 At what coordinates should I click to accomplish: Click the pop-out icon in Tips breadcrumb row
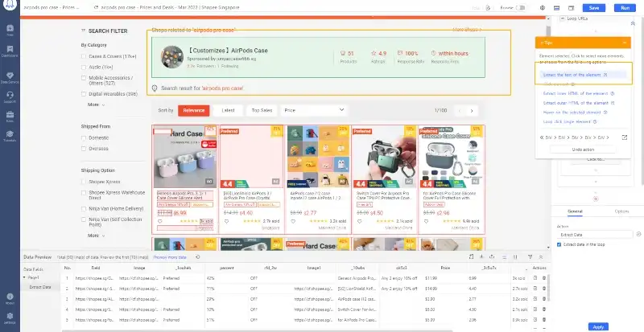(625, 137)
